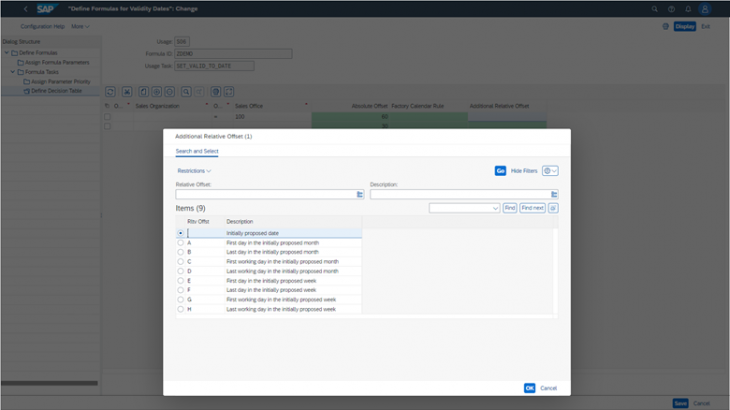Screen dimensions: 730x410
Task: Select Assign Parameter Priority in tree
Action: pyautogui.click(x=61, y=81)
